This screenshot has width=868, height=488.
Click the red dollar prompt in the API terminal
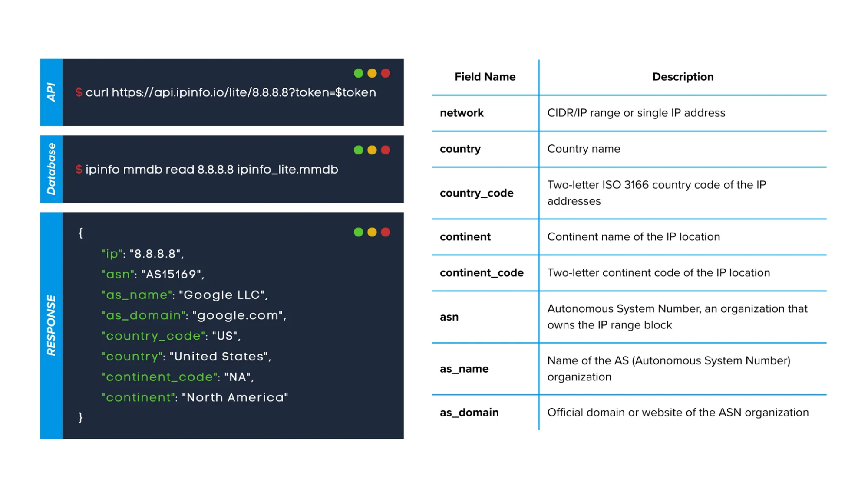point(79,92)
